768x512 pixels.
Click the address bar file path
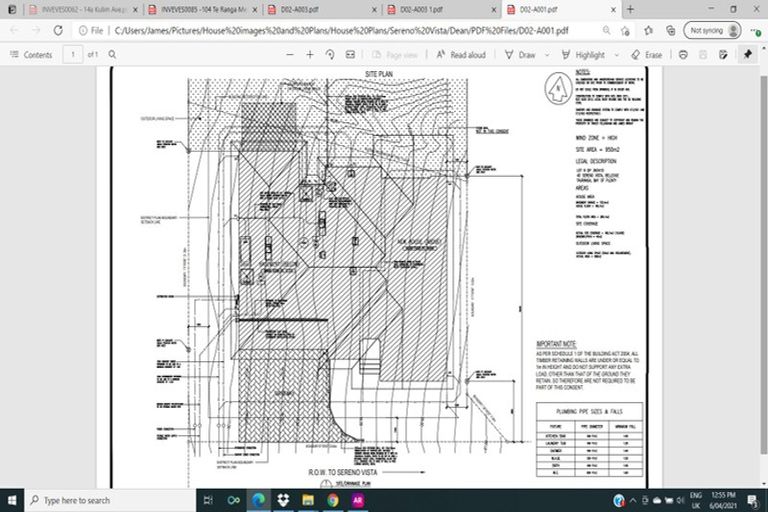point(340,30)
